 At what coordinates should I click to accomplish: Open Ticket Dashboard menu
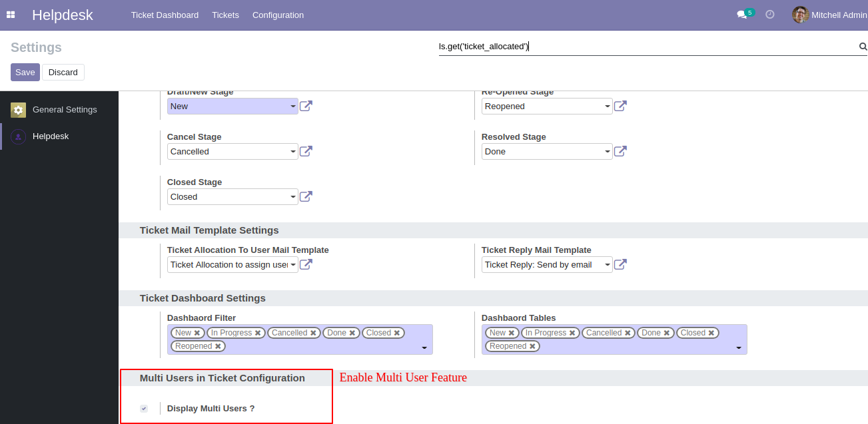(x=165, y=15)
